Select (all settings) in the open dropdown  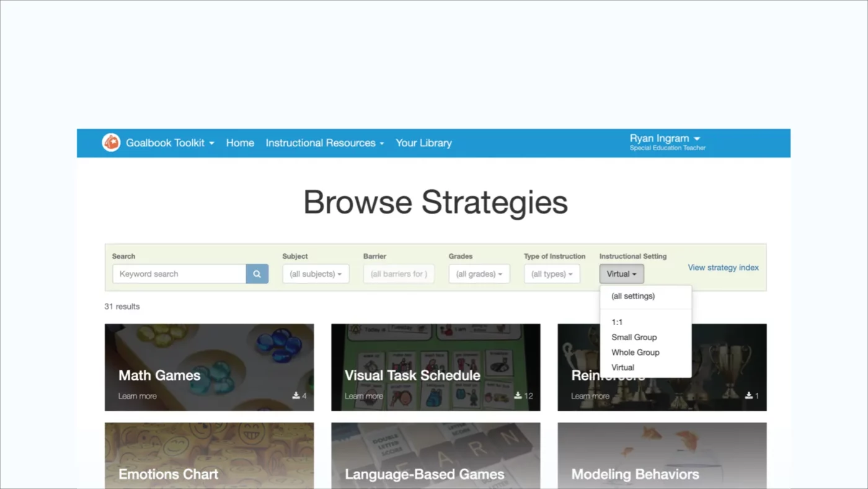click(x=633, y=296)
